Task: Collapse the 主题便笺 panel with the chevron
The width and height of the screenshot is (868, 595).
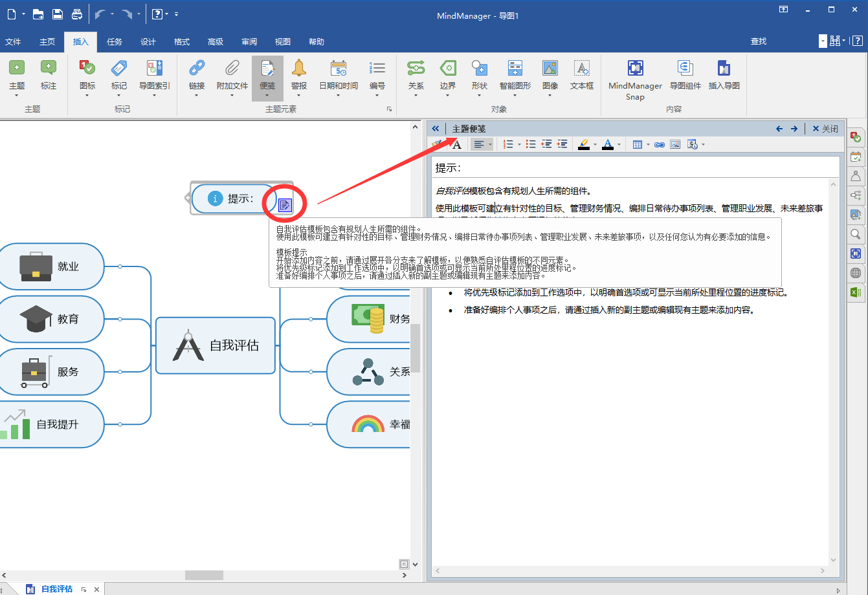Action: 436,128
